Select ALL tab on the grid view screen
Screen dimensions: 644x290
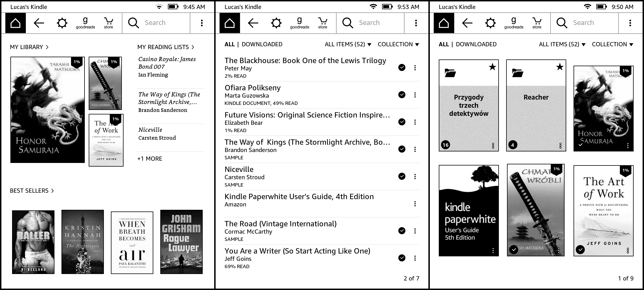pyautogui.click(x=444, y=44)
